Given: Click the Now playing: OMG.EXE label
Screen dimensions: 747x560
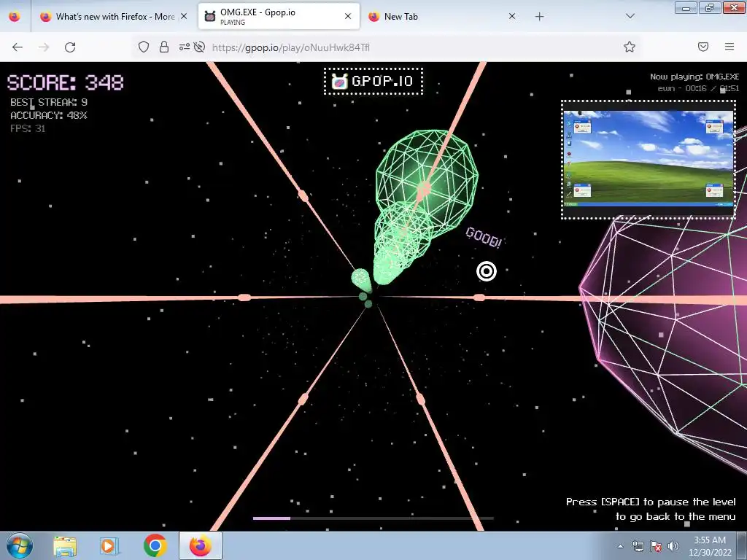Looking at the screenshot, I should pos(694,77).
